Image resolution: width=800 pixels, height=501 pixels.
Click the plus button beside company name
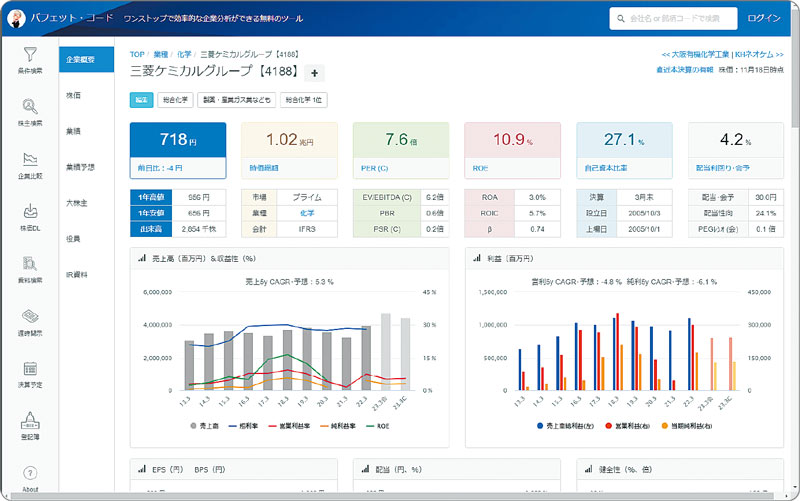314,73
